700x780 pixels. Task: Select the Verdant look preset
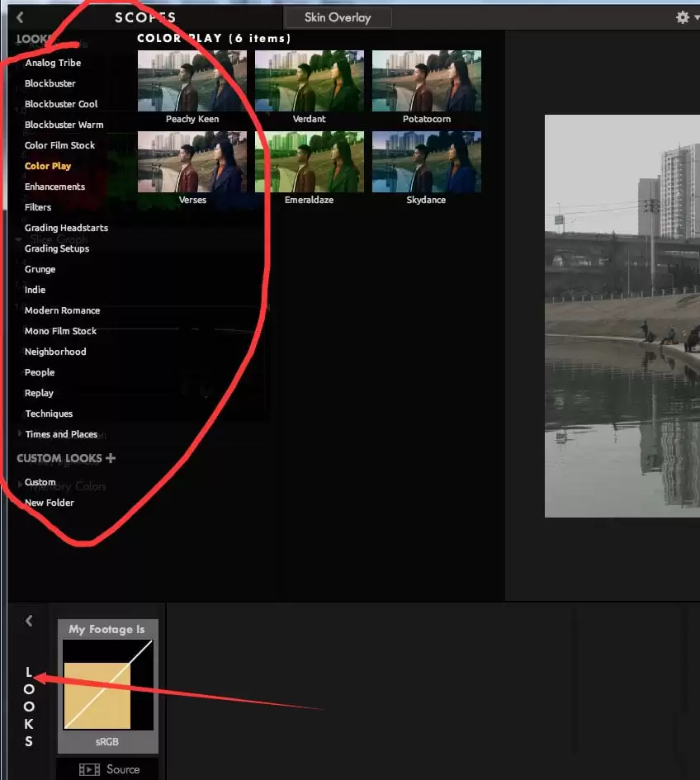coord(309,81)
